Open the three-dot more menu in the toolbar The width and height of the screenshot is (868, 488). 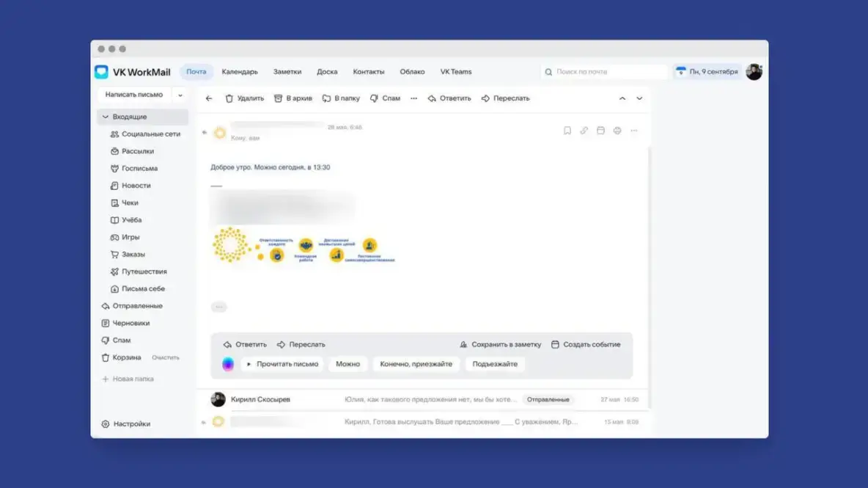coord(413,98)
